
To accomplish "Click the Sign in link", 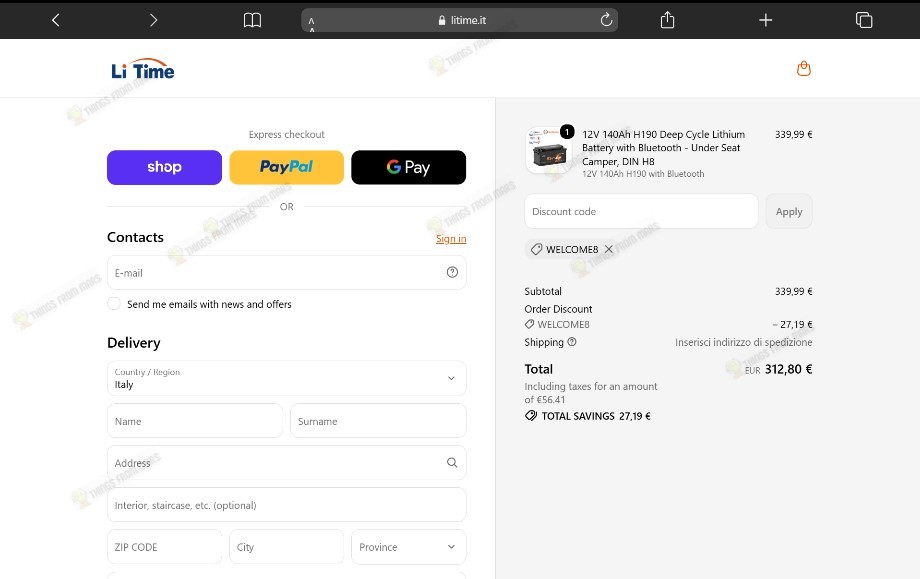I will point(451,238).
